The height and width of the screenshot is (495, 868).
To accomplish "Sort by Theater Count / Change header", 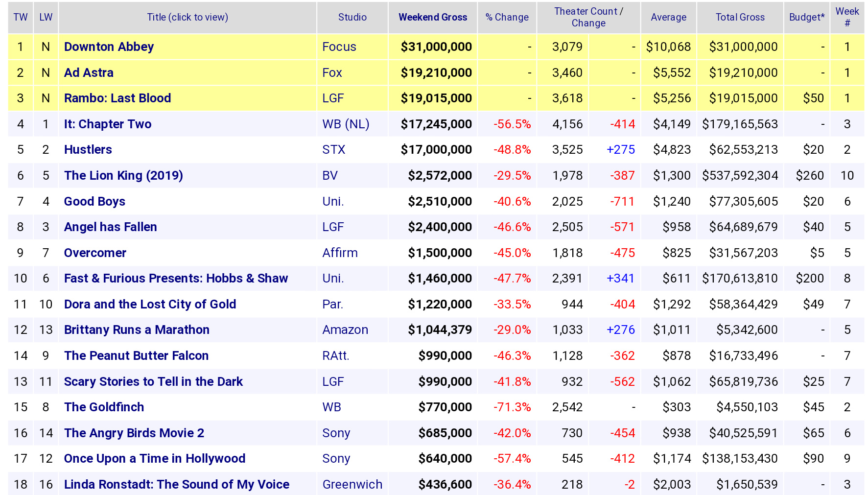I will pyautogui.click(x=588, y=17).
